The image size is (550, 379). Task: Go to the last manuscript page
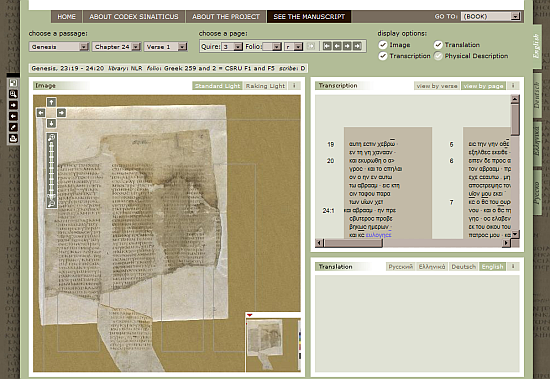(357, 46)
